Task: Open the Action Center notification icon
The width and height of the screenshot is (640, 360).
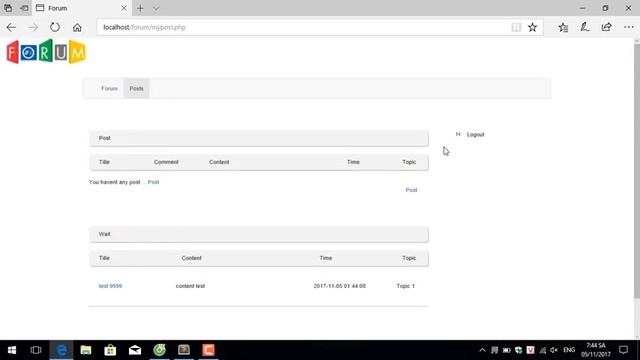Action: click(x=623, y=350)
